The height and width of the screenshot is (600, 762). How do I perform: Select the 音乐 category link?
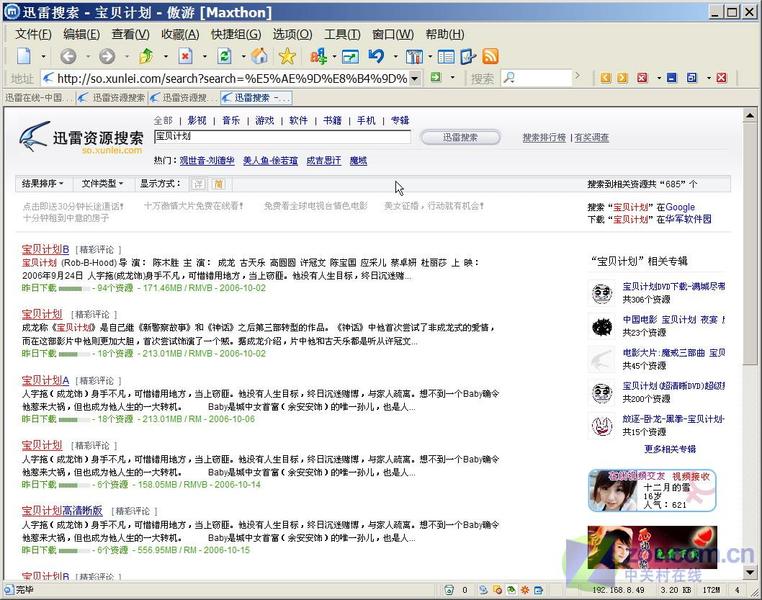(231, 120)
